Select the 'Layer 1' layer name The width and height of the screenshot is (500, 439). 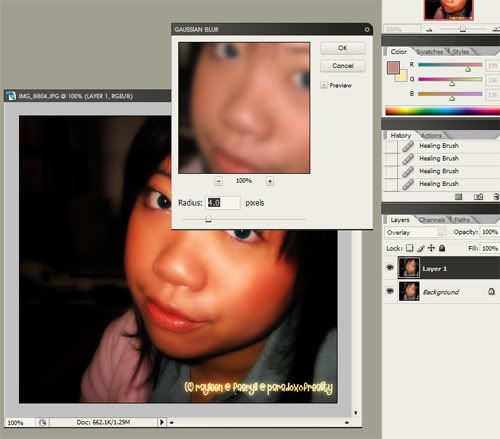434,269
